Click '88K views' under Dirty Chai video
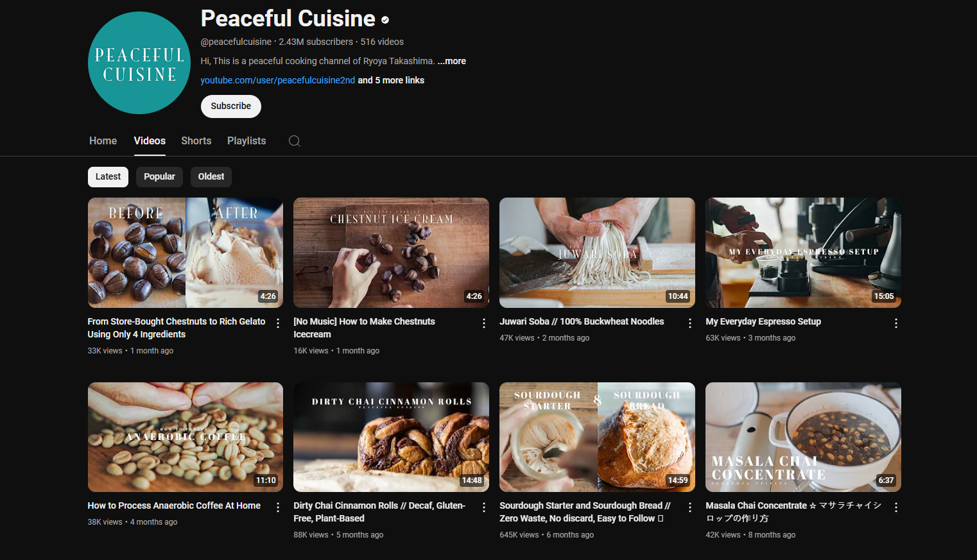The height and width of the screenshot is (560, 977). click(311, 535)
